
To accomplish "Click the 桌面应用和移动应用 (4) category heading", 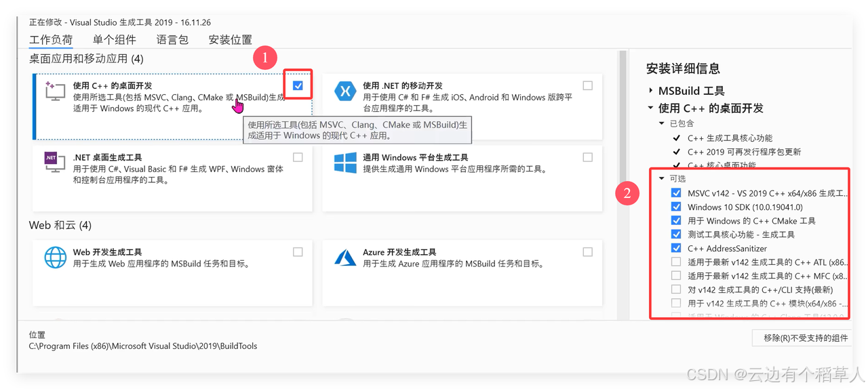I will pos(86,59).
